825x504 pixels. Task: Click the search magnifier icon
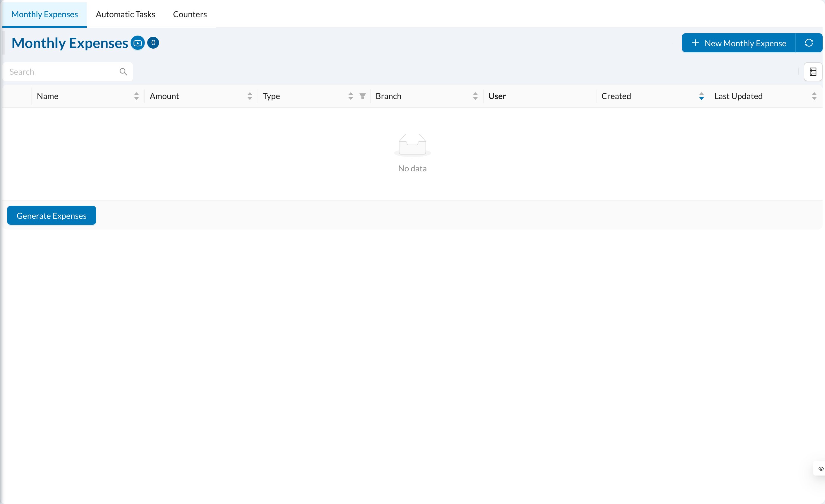click(123, 72)
